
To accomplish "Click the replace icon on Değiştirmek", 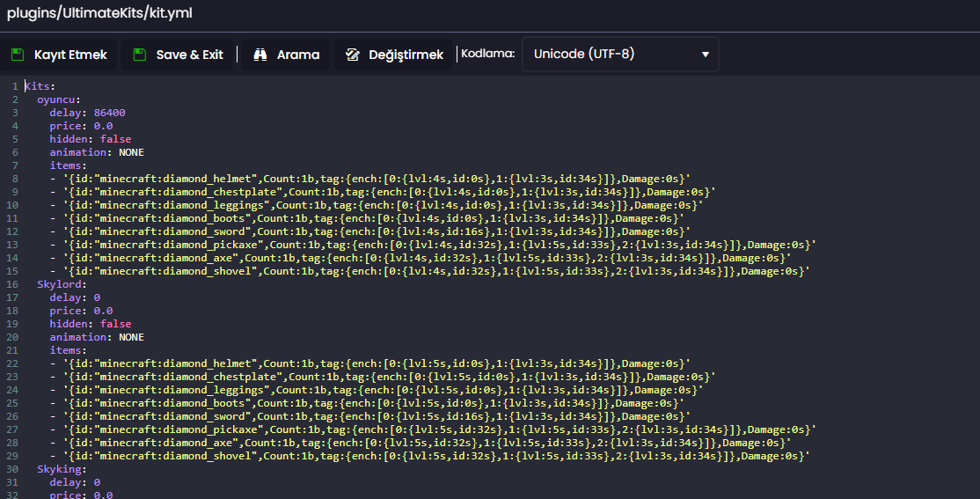I will pyautogui.click(x=353, y=55).
